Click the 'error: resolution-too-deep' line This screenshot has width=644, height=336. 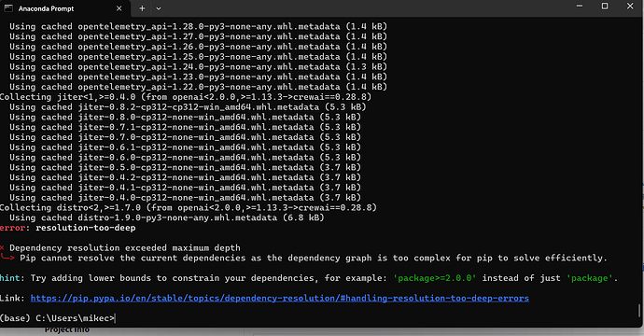point(68,228)
